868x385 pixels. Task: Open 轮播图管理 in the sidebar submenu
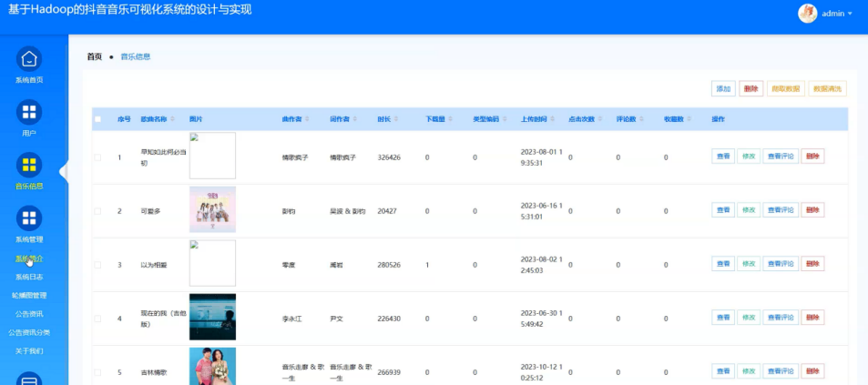click(29, 296)
